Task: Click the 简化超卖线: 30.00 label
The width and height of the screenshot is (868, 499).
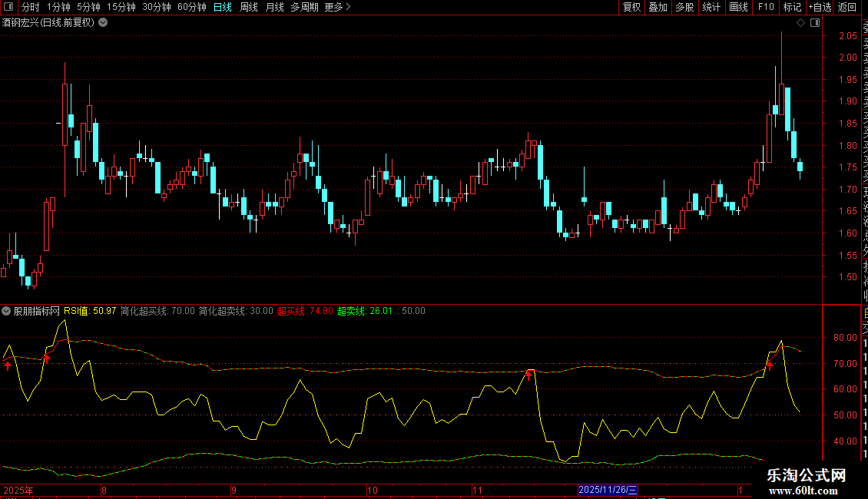Action: [236, 311]
